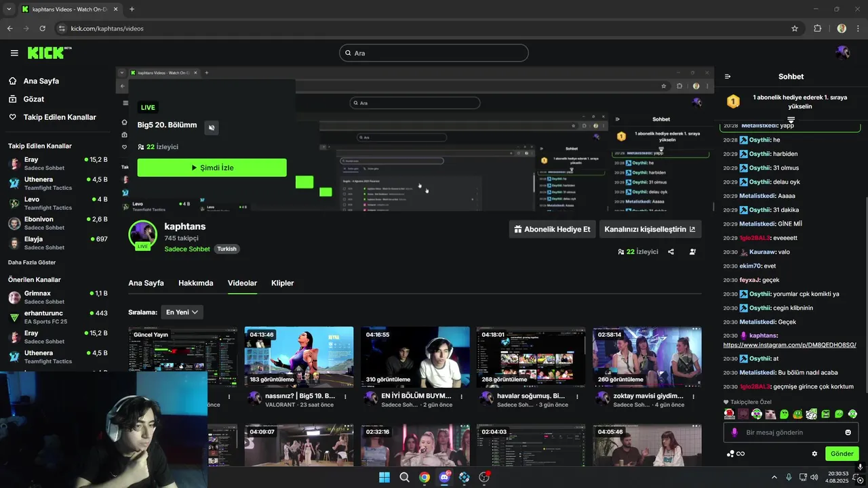Open Elayja channel in followed list

[58, 243]
